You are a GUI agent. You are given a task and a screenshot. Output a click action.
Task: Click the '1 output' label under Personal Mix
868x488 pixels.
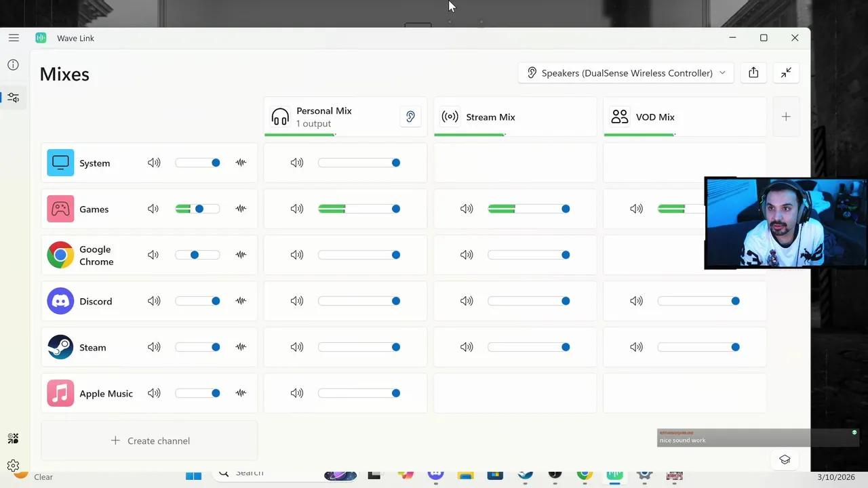point(313,123)
